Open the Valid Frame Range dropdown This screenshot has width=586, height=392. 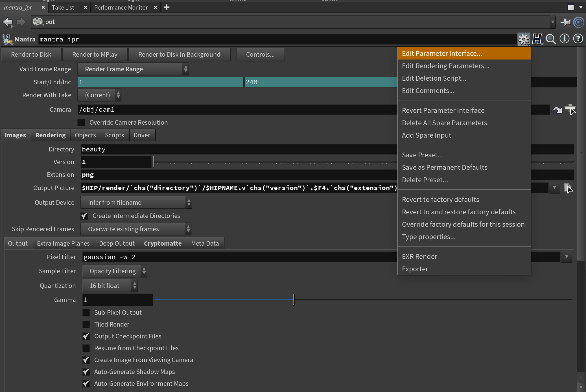point(133,69)
